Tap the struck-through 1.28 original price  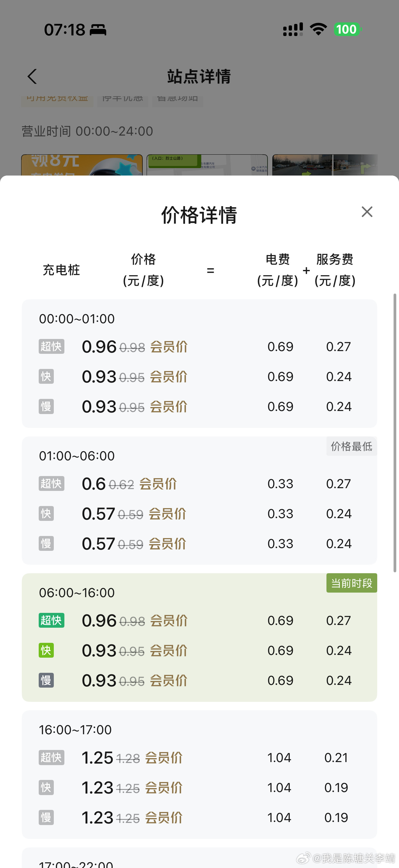pyautogui.click(x=128, y=759)
